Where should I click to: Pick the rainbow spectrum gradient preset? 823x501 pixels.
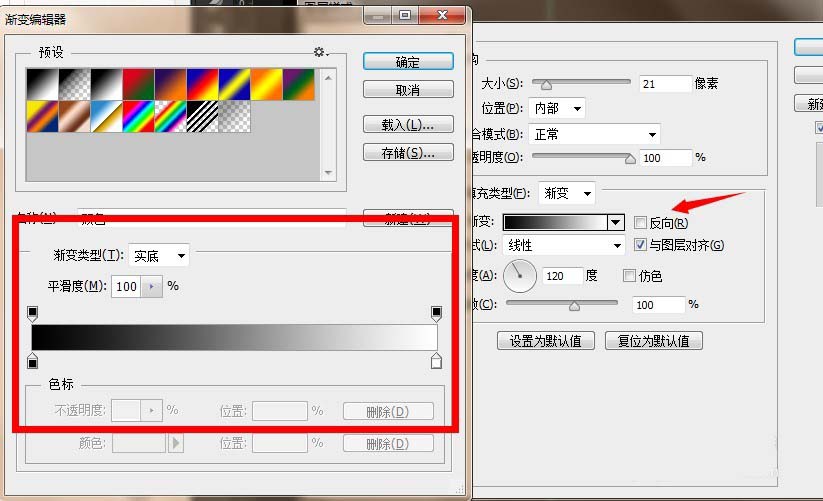tap(139, 116)
